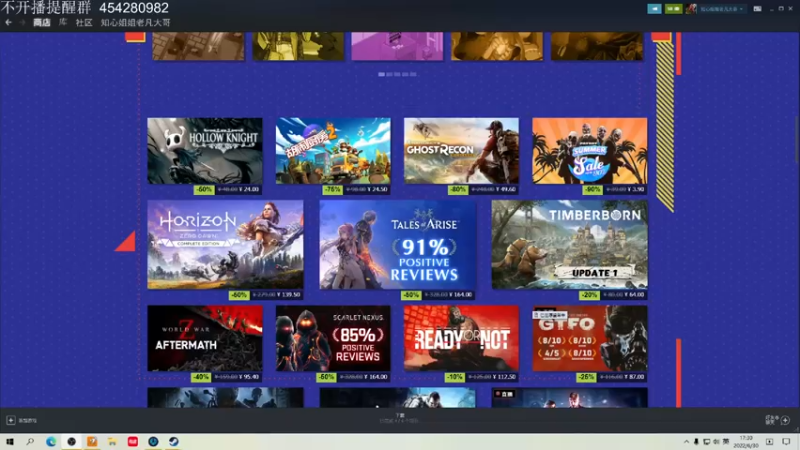Open the World War Z Aftermath card
Screen dimensions: 800x450
[205, 338]
